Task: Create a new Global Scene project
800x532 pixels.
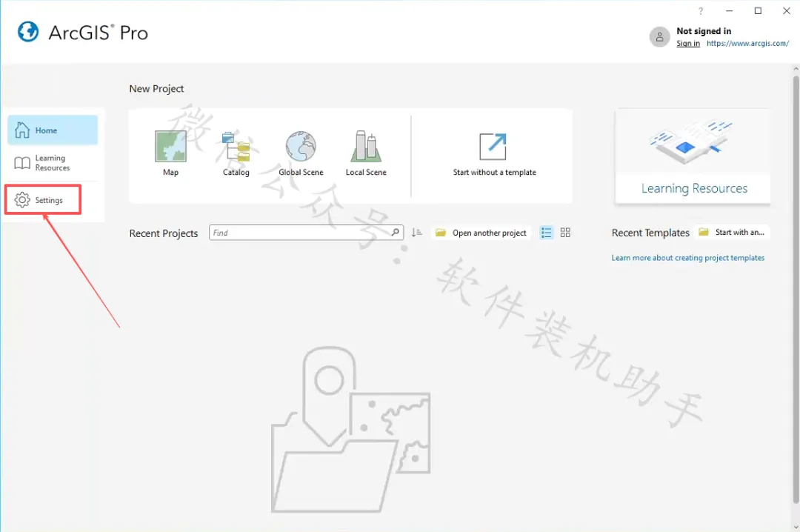Action: [301, 153]
